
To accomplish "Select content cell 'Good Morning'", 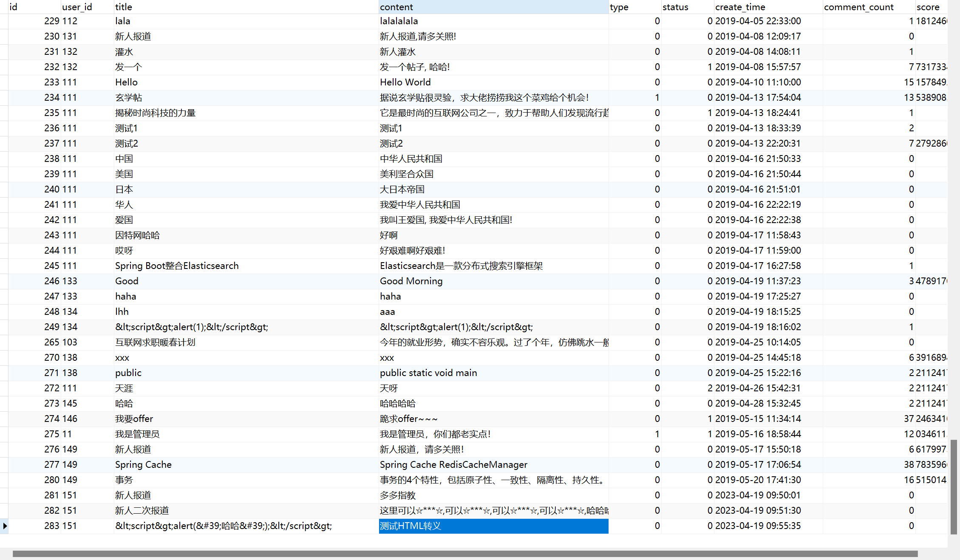I will 493,281.
